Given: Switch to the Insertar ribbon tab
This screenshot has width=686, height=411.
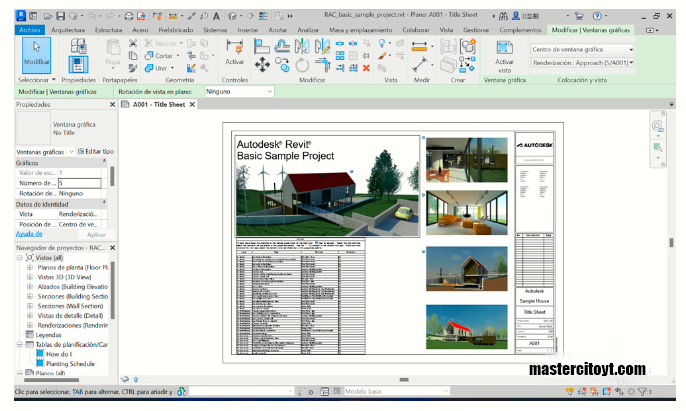Looking at the screenshot, I should (248, 30).
